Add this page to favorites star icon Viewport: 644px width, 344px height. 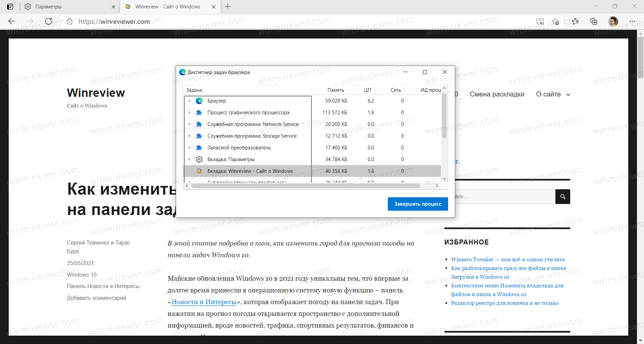[x=555, y=21]
